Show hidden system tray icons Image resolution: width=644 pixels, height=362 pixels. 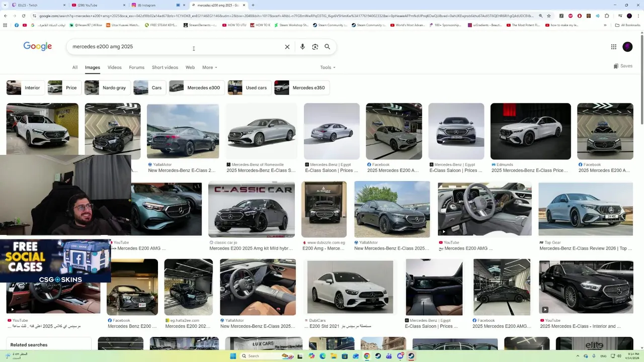(578, 356)
